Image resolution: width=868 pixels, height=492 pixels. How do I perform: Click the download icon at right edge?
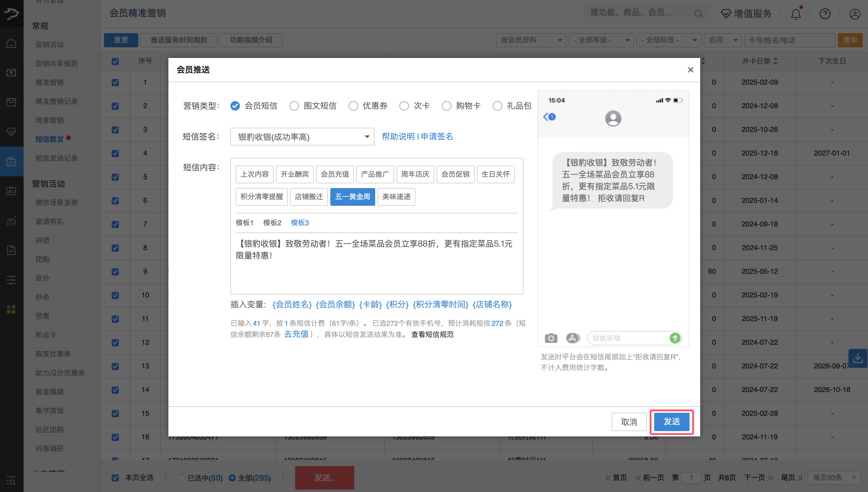858,358
